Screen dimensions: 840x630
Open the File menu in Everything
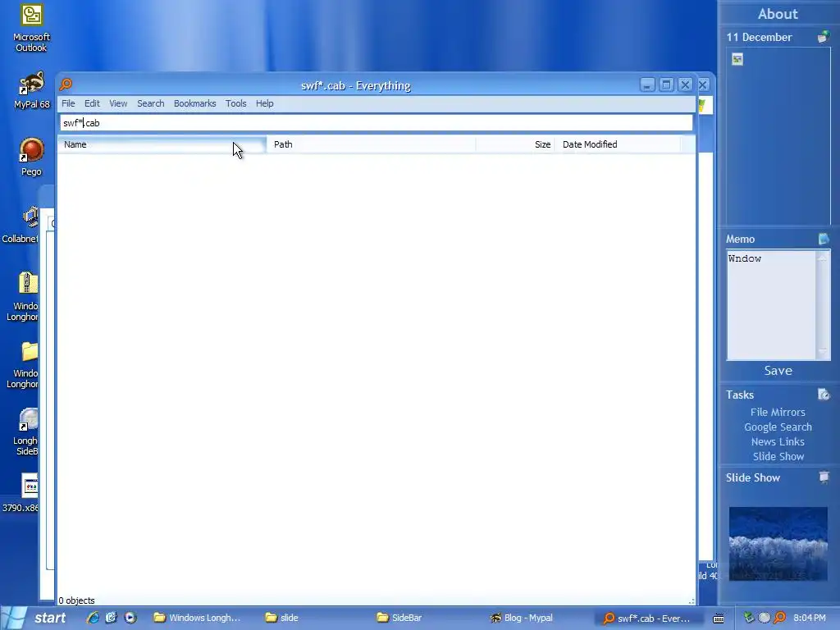(x=68, y=103)
